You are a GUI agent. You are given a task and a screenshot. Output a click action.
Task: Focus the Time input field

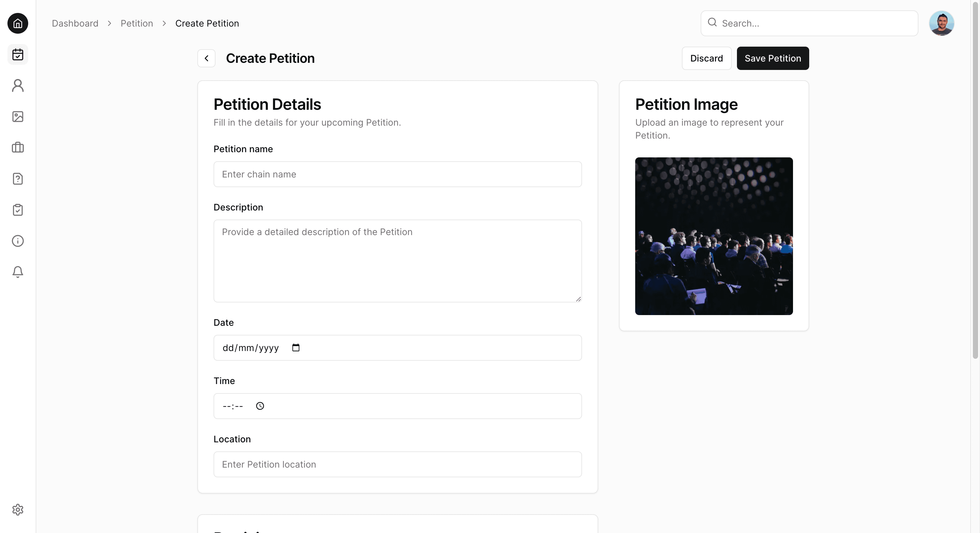click(x=398, y=406)
